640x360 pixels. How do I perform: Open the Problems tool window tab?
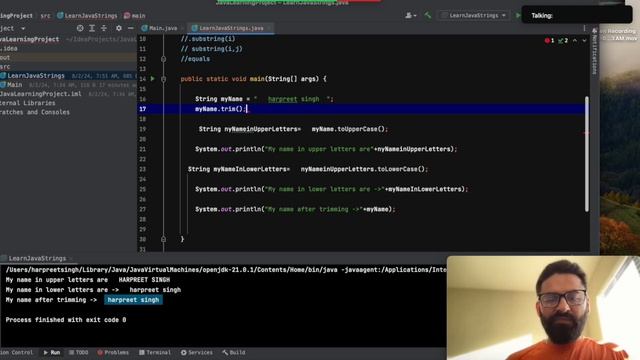click(x=113, y=352)
